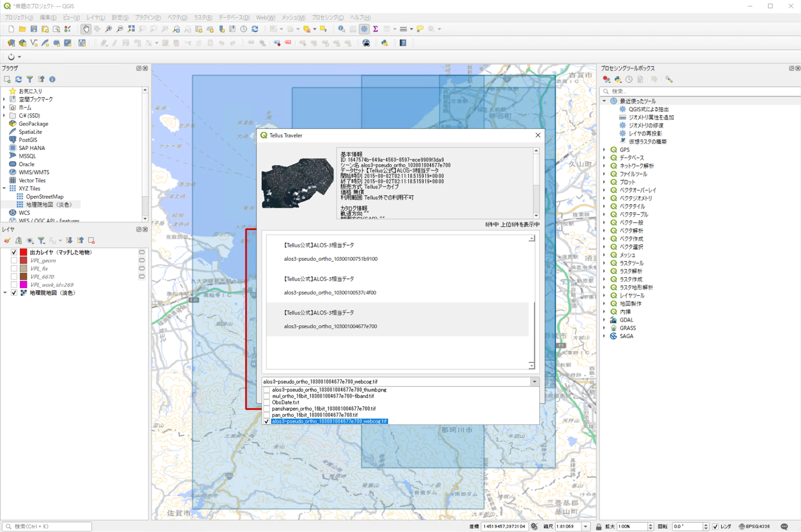The width and height of the screenshot is (801, 532).
Task: Open the scale 縮尺 dropdown in status bar
Action: click(x=586, y=526)
